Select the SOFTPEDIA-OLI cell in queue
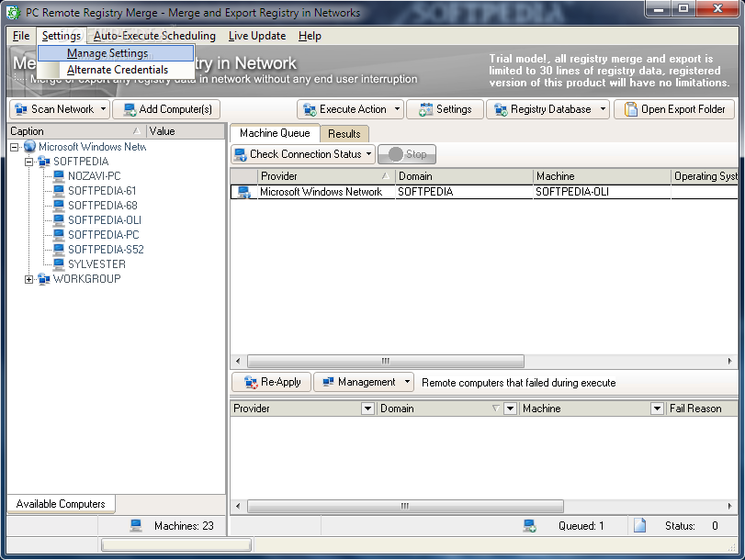Screen dimensions: 745x560 (602, 192)
